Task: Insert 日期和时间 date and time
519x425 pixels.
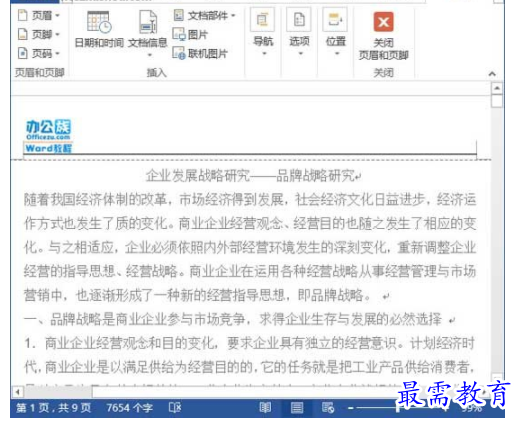Action: coord(99,30)
